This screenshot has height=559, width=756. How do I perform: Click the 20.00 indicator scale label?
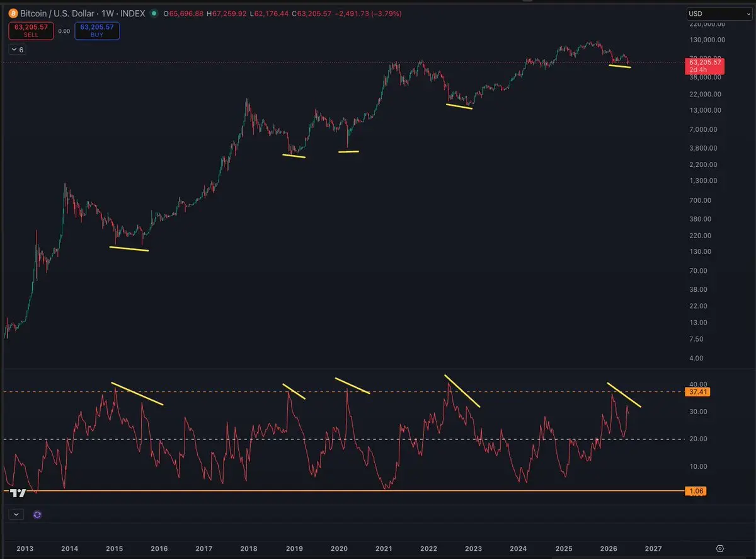click(x=699, y=439)
